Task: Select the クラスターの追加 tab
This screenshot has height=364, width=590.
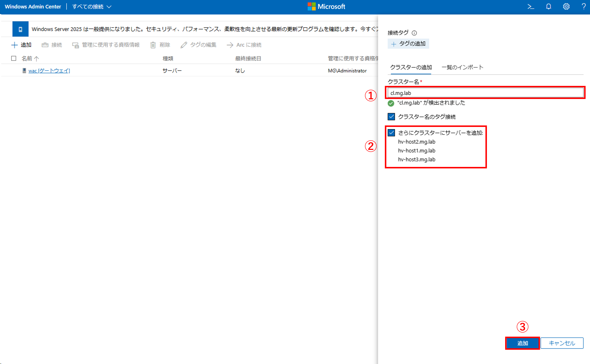Action: 411,67
